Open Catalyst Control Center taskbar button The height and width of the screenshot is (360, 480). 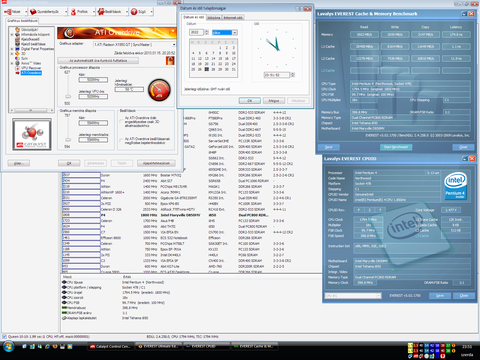coord(111,347)
